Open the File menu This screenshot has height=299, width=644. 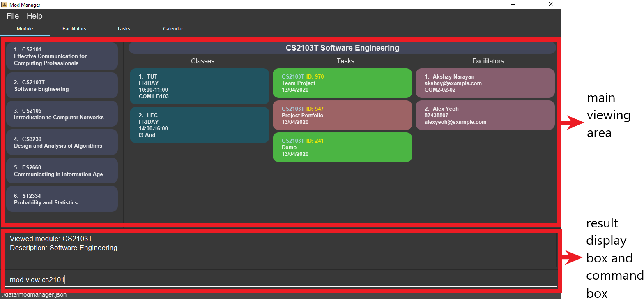tap(13, 16)
